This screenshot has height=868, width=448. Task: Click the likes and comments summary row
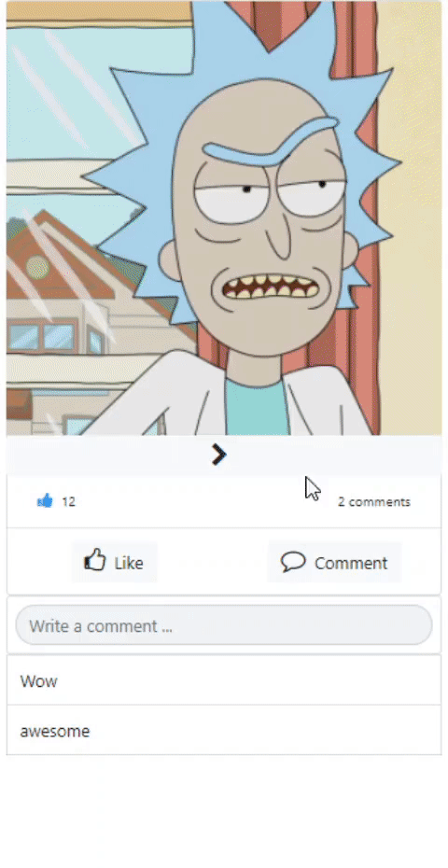(x=224, y=501)
